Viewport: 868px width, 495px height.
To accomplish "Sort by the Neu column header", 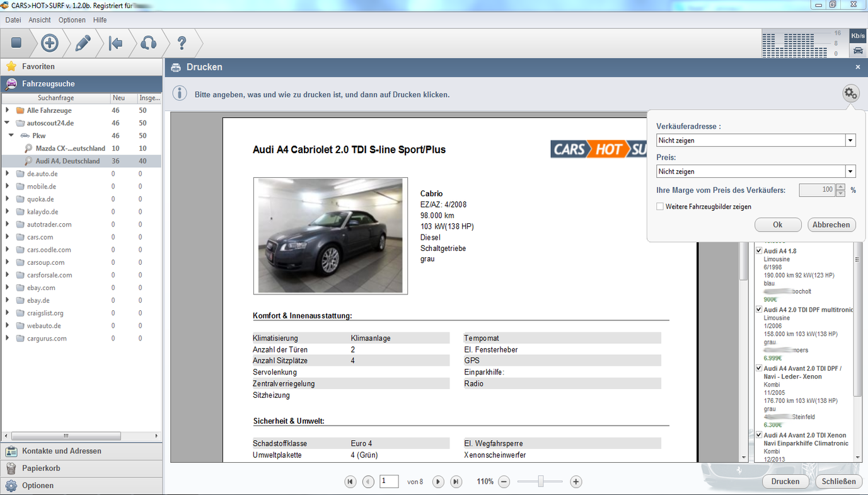I will click(x=123, y=98).
